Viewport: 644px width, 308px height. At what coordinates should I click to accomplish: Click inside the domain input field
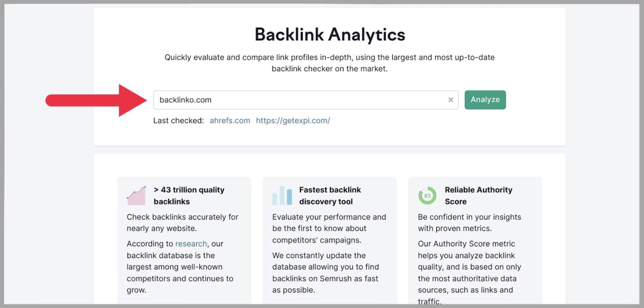click(302, 100)
